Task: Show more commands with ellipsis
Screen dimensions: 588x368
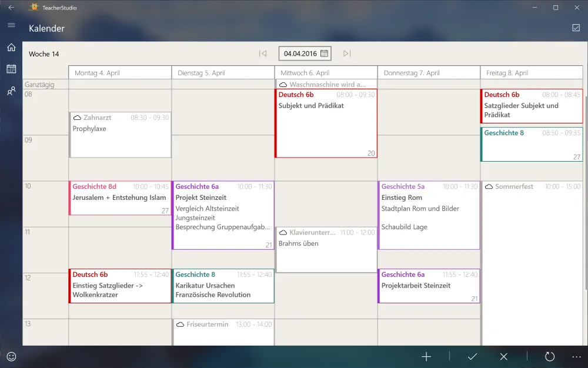Action: pos(576,357)
